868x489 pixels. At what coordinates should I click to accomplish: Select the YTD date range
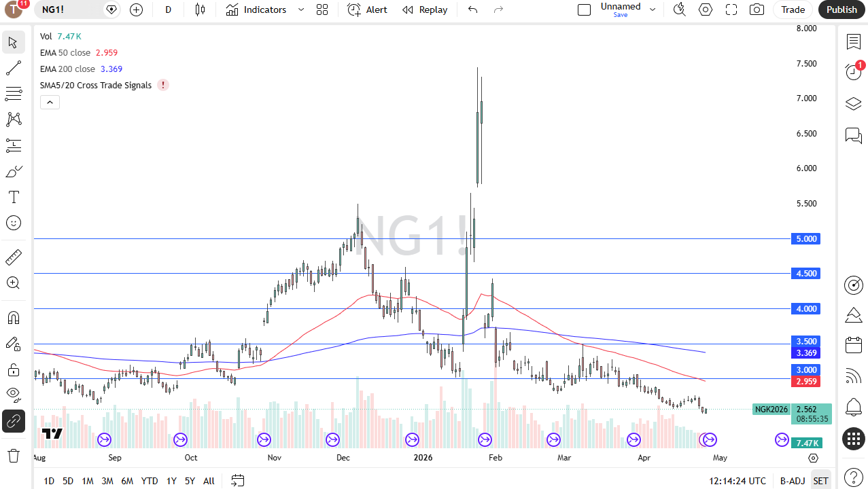click(150, 481)
